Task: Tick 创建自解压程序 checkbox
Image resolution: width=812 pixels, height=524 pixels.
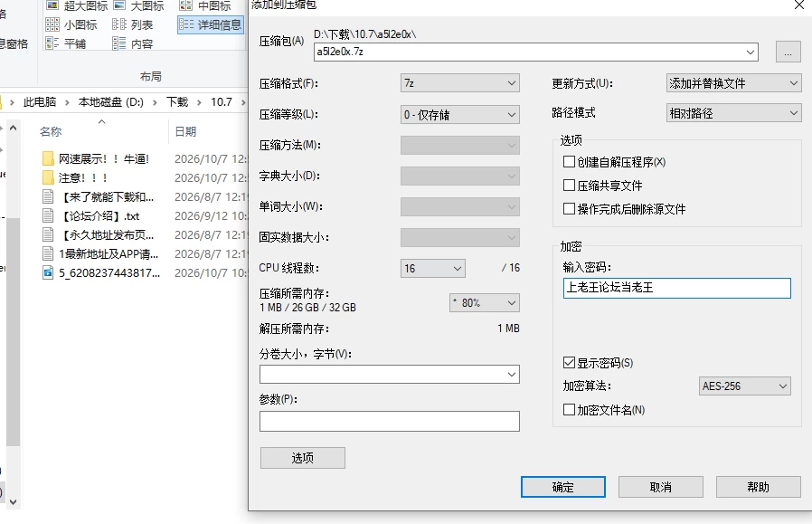Action: [569, 162]
